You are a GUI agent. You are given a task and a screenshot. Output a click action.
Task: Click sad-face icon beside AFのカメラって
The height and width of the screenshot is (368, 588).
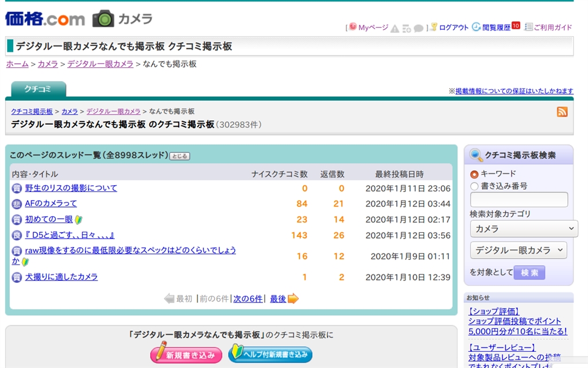click(17, 204)
